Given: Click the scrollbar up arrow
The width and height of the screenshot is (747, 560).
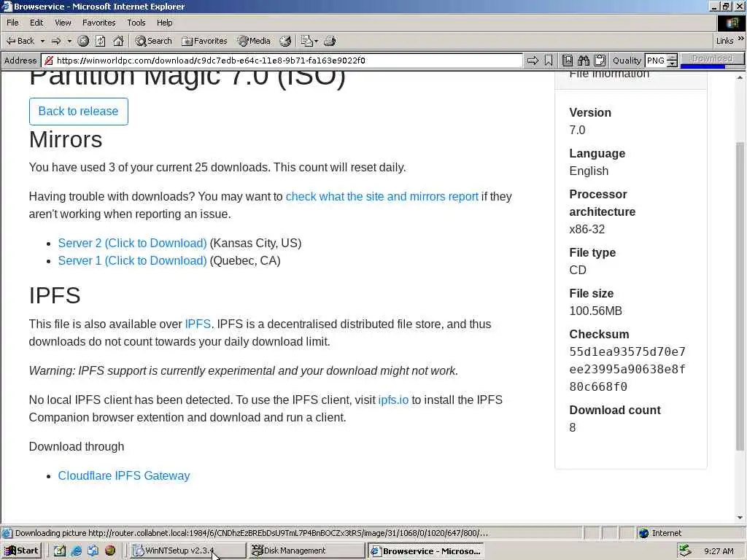Looking at the screenshot, I should point(740,77).
